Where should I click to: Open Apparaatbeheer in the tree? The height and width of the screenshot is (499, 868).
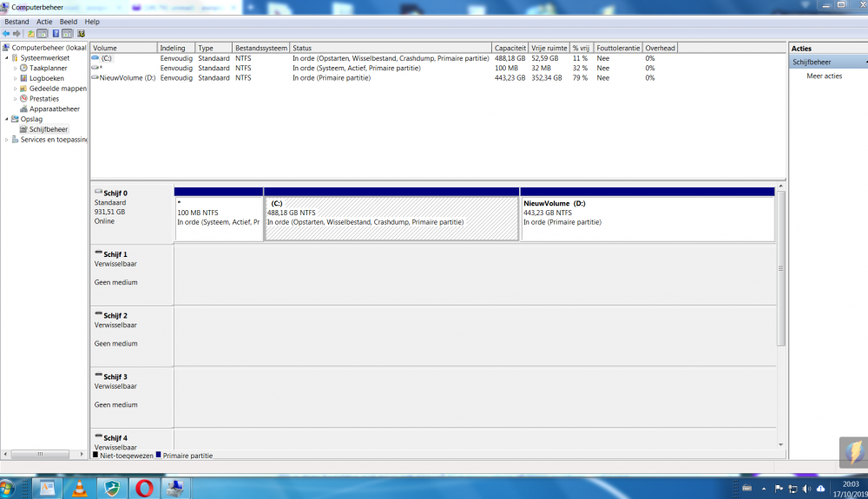pyautogui.click(x=54, y=109)
